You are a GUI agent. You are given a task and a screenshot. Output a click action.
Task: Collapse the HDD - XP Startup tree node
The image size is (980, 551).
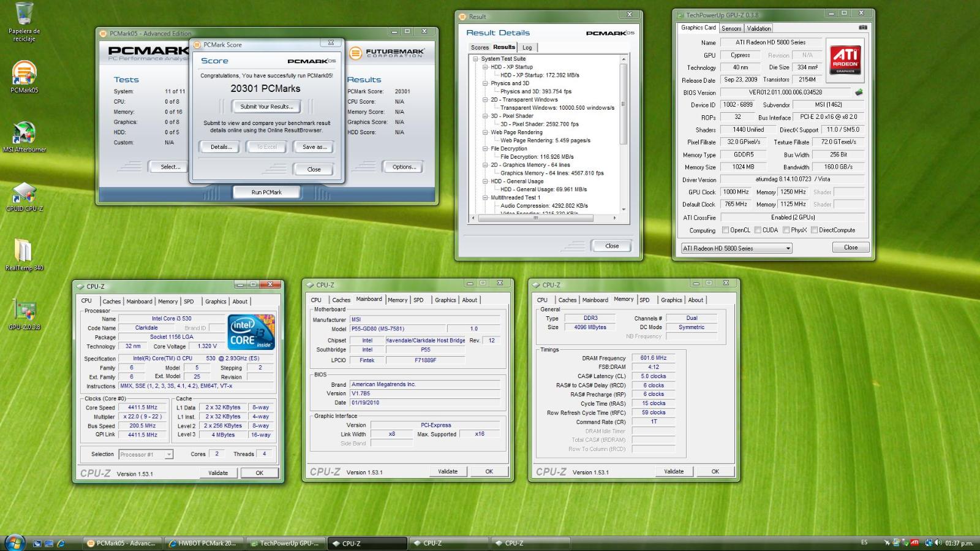[x=484, y=67]
